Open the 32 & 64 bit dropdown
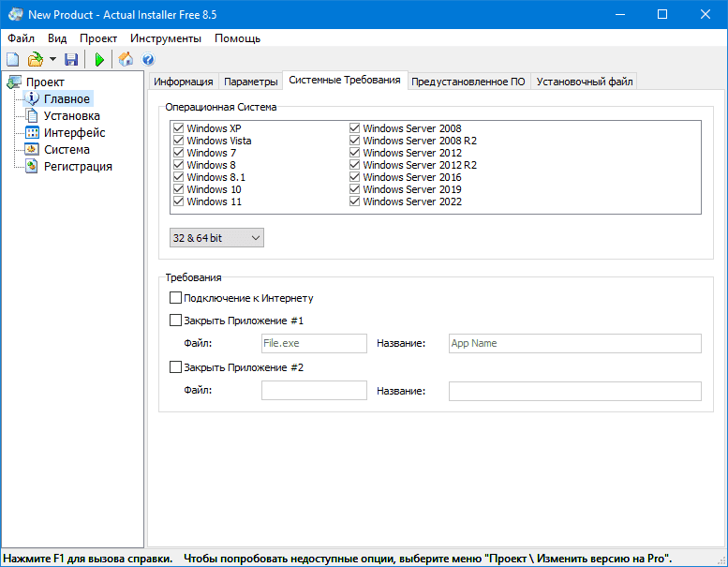The width and height of the screenshot is (728, 567). [216, 238]
